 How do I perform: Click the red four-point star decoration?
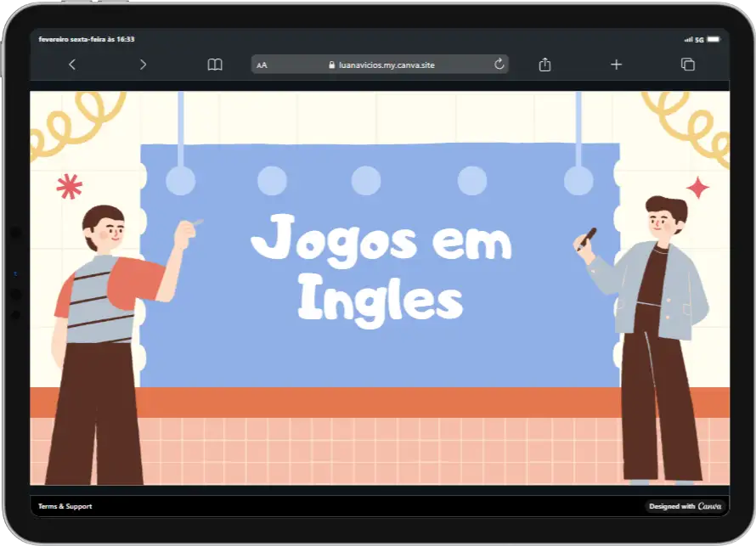pyautogui.click(x=697, y=188)
